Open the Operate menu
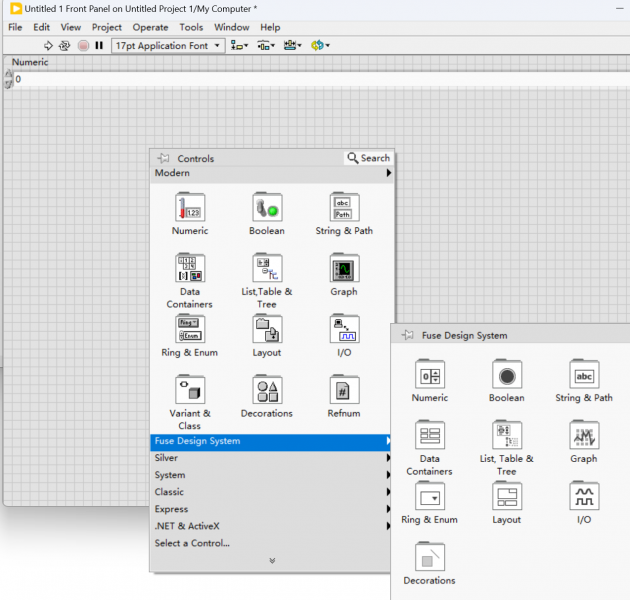 click(150, 27)
